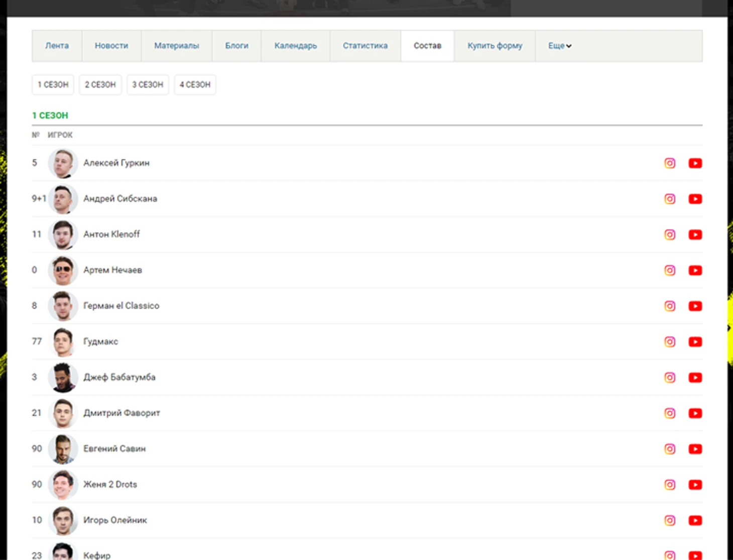Click the avatar of Джеф Бабатумба
The height and width of the screenshot is (560, 733).
63,378
